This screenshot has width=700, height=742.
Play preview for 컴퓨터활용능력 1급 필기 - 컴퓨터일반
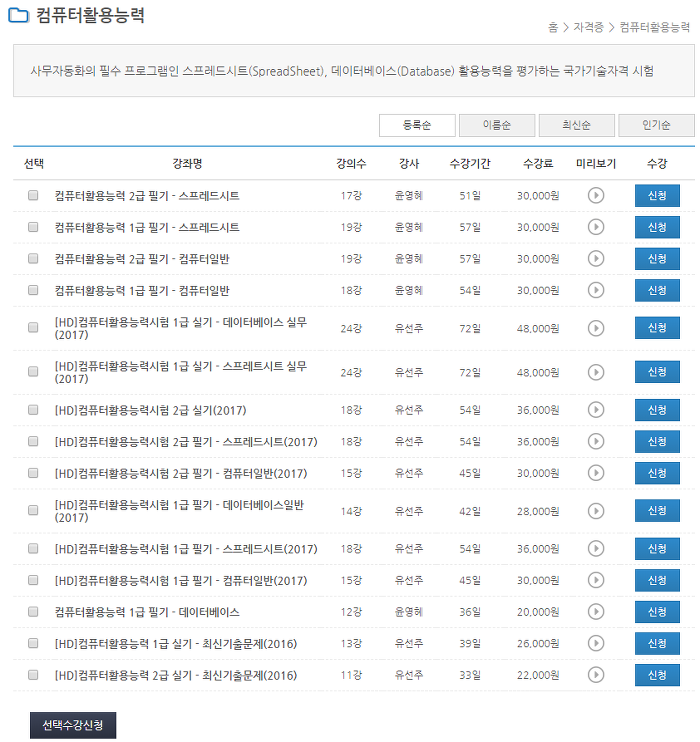point(595,290)
